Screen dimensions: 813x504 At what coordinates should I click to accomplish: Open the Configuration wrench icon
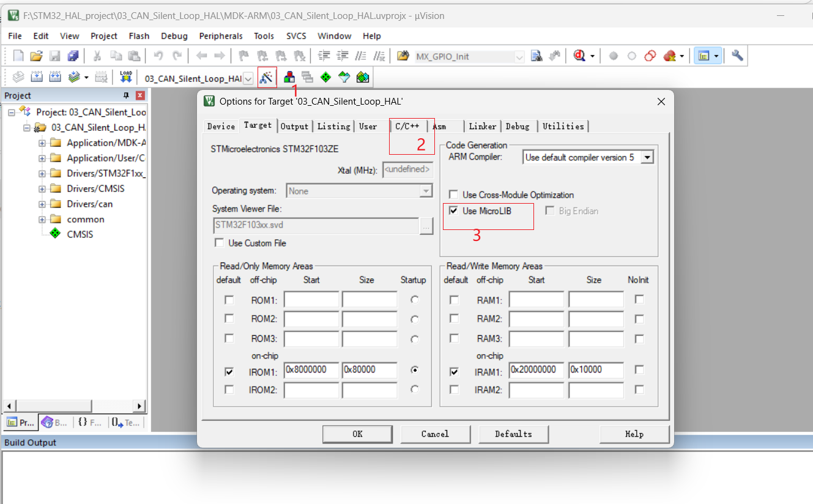737,56
